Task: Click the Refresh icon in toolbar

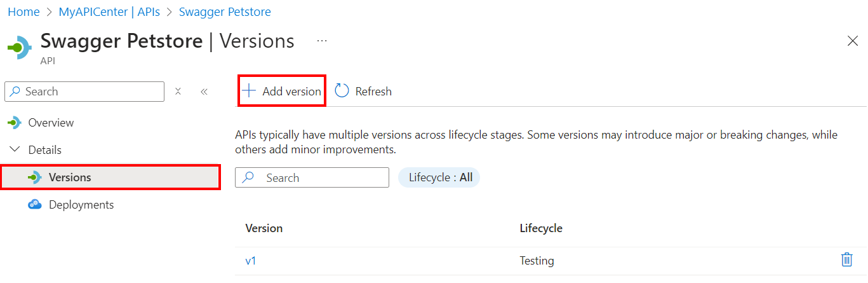Action: 342,91
